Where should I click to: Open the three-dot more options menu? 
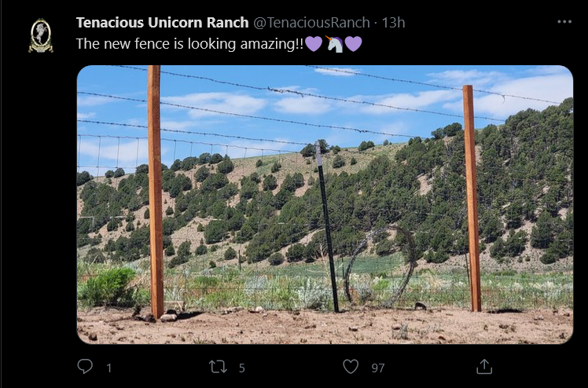pos(564,22)
